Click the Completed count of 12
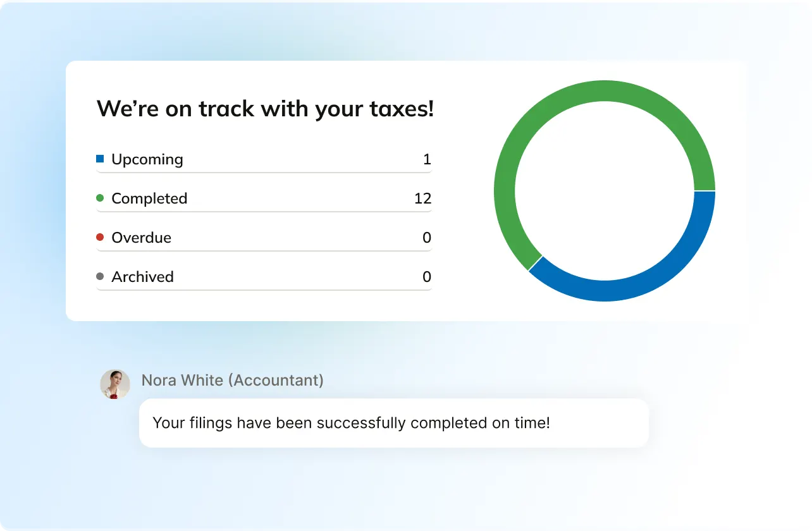This screenshot has width=812, height=531. 422,198
